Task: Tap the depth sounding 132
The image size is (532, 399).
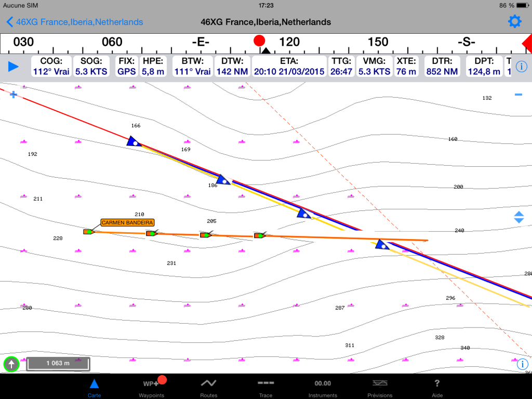Action: click(487, 98)
